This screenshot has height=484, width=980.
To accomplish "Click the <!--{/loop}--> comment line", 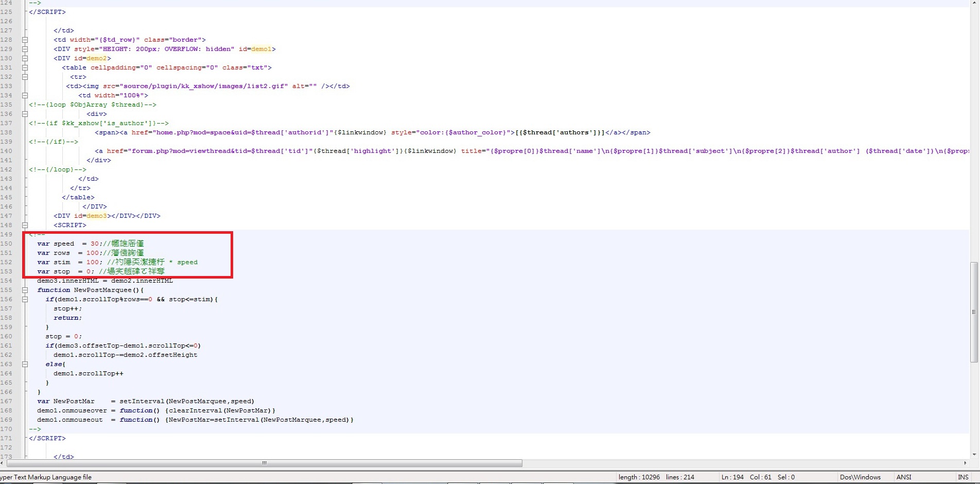I will click(x=58, y=169).
